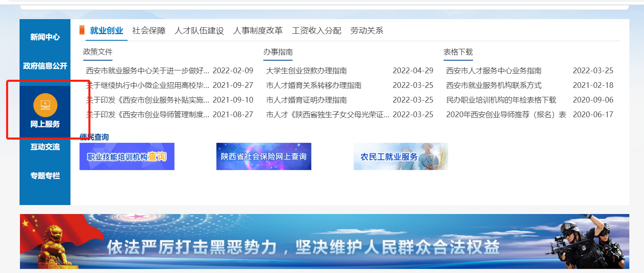Click date 2020-09-06 in 表格下载 list
This screenshot has height=273, width=644.
pos(593,100)
